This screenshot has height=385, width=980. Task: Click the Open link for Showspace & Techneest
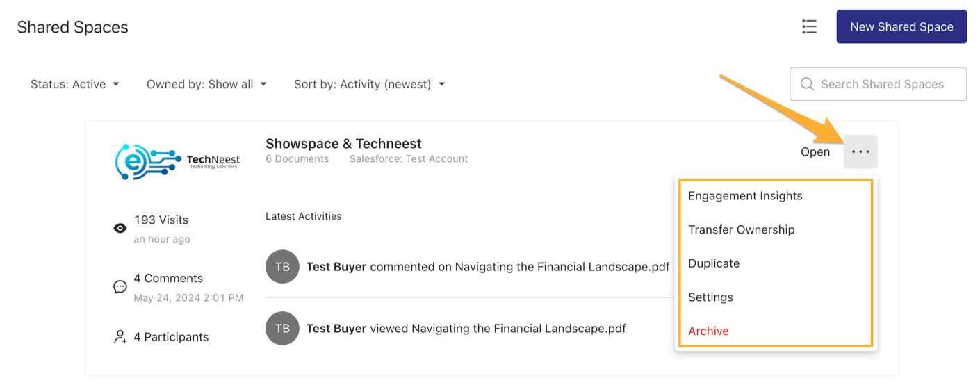[x=815, y=151]
